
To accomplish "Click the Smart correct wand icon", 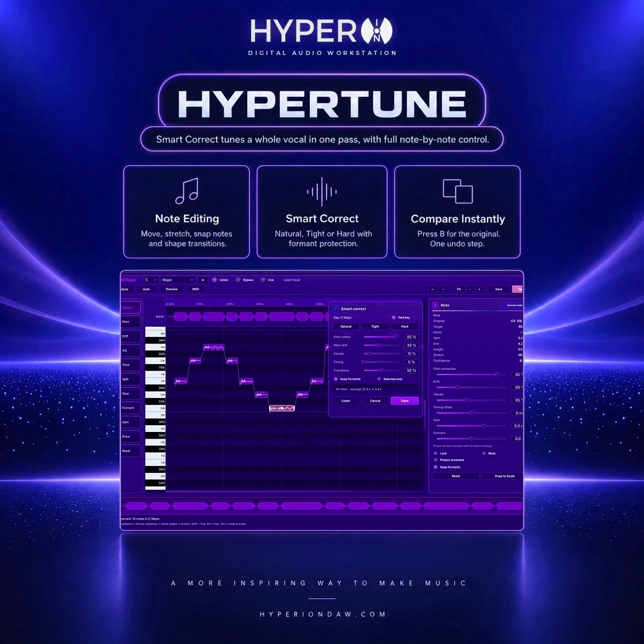I will [335, 309].
